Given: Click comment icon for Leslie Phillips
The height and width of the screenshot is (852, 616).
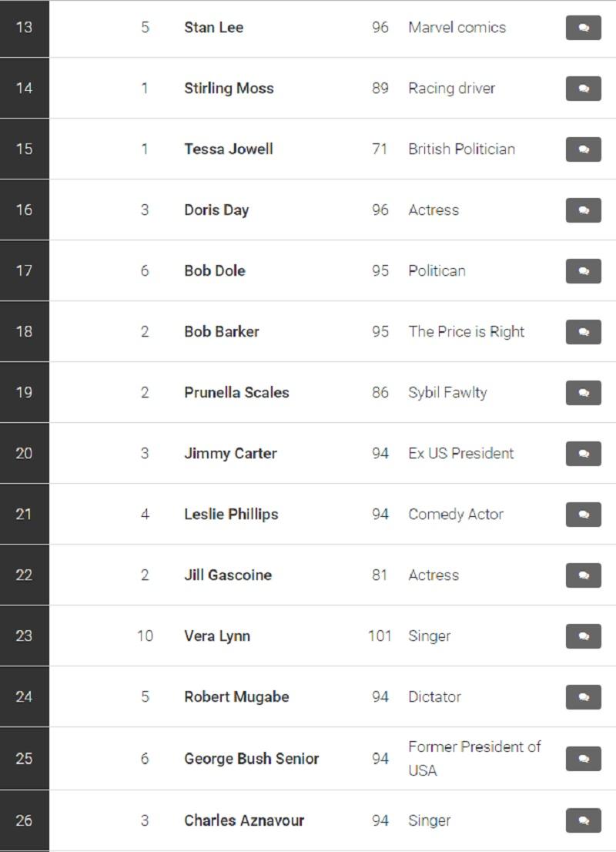Looking at the screenshot, I should [x=583, y=515].
